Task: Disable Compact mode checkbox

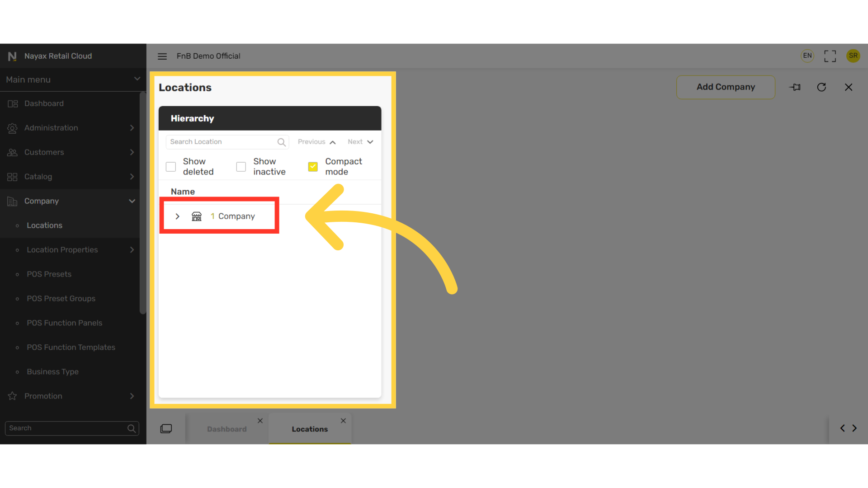Action: coord(313,167)
